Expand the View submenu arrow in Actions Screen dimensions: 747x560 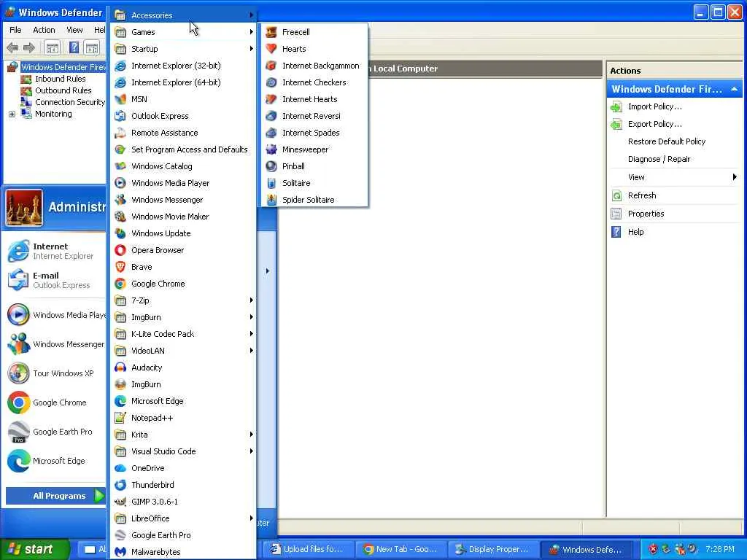coord(735,177)
